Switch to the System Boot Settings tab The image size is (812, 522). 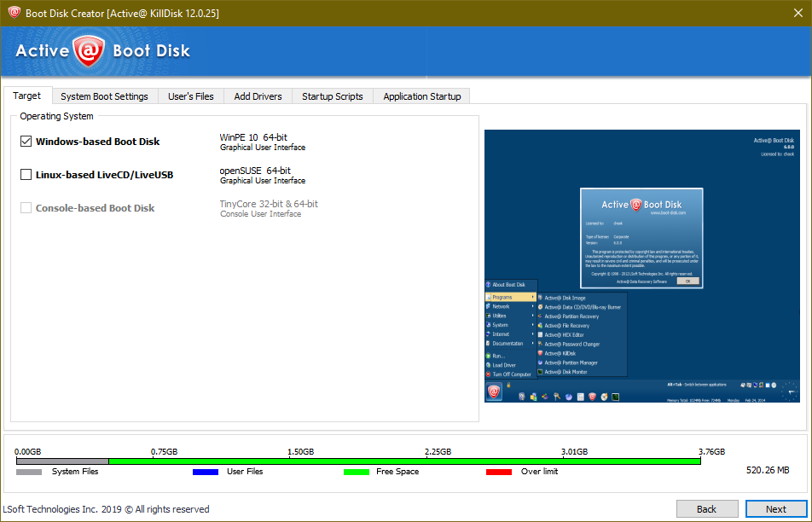104,96
